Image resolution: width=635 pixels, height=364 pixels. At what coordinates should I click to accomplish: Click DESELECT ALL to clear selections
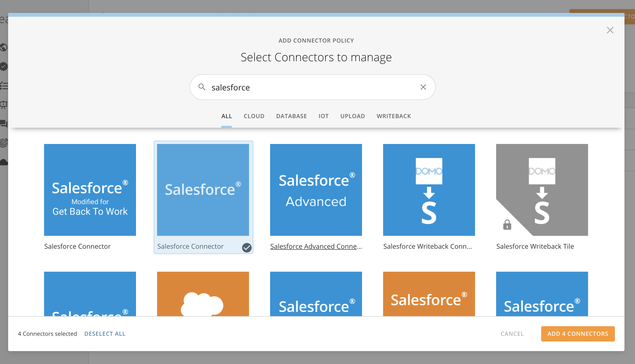(x=105, y=333)
